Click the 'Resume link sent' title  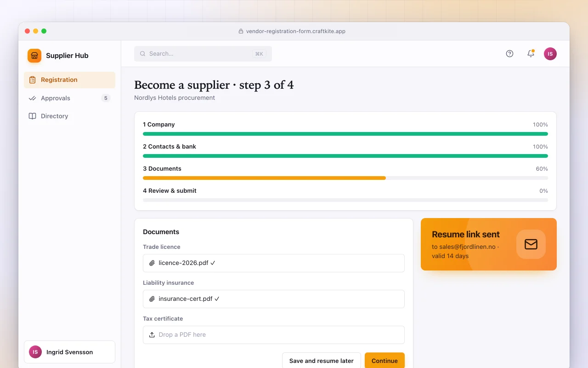point(466,235)
